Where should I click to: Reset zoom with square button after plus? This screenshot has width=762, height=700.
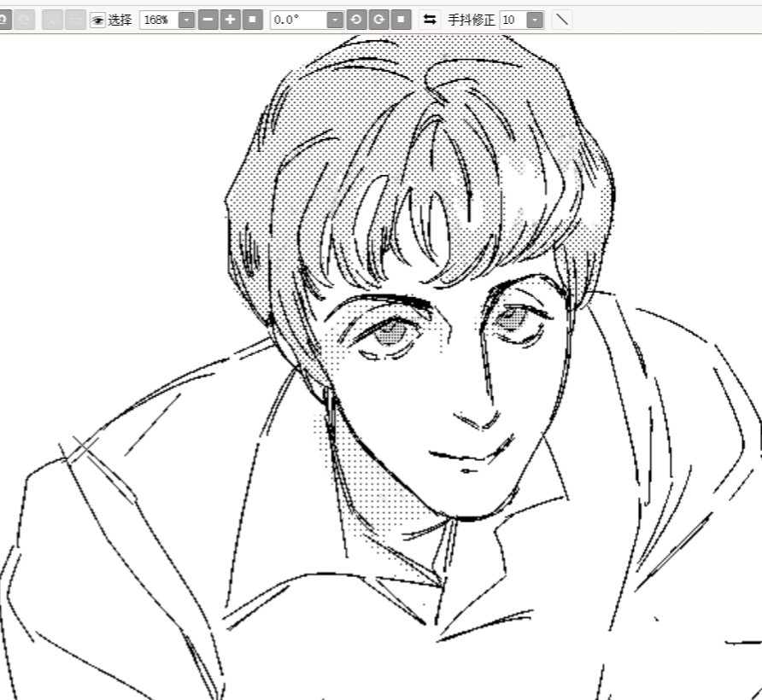click(252, 20)
